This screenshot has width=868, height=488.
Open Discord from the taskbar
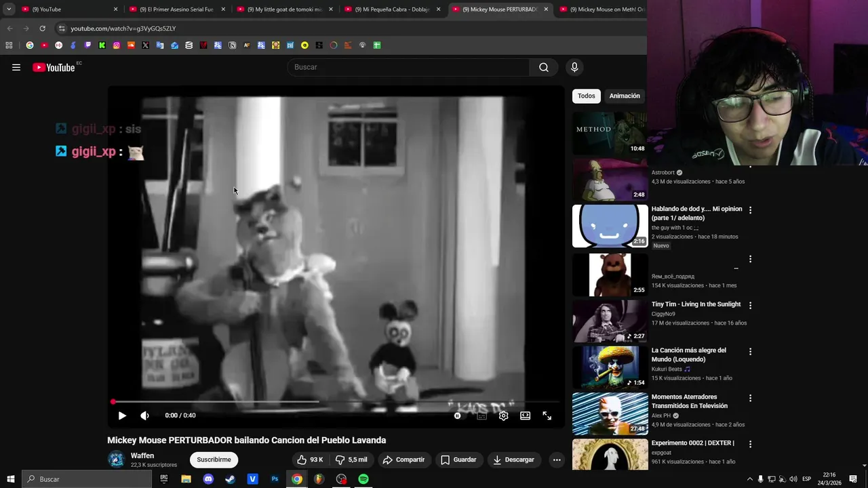(208, 479)
